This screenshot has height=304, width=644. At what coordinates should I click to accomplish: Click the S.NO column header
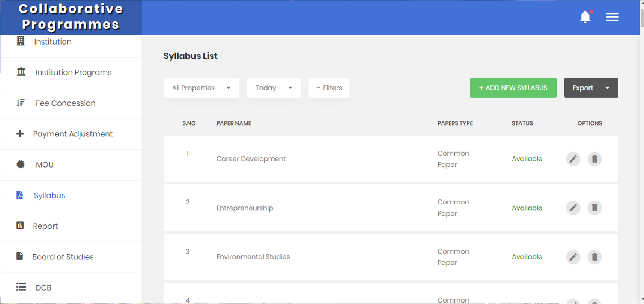189,123
